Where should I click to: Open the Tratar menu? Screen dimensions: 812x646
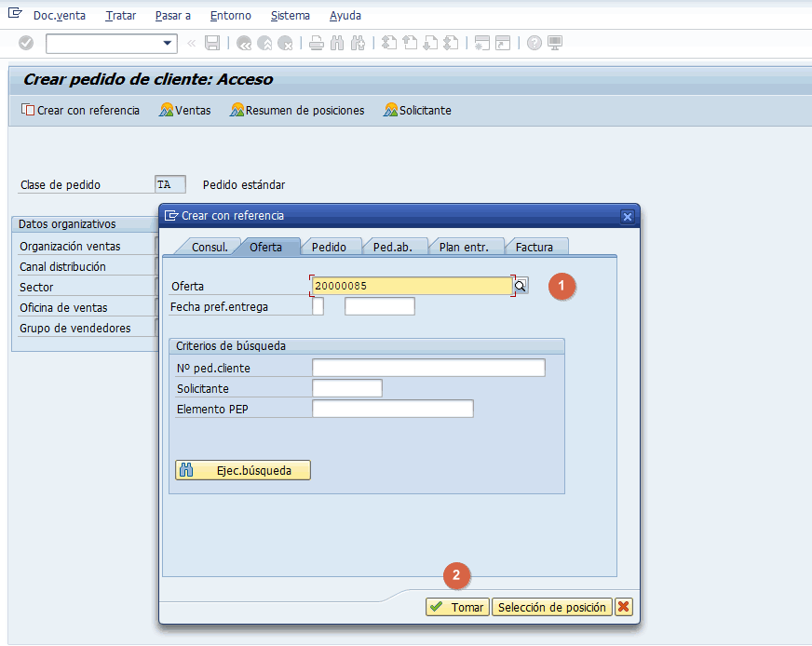pos(121,16)
